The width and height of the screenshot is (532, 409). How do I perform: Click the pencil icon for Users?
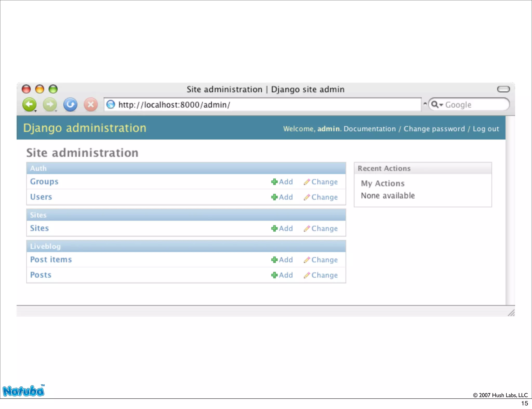click(307, 197)
